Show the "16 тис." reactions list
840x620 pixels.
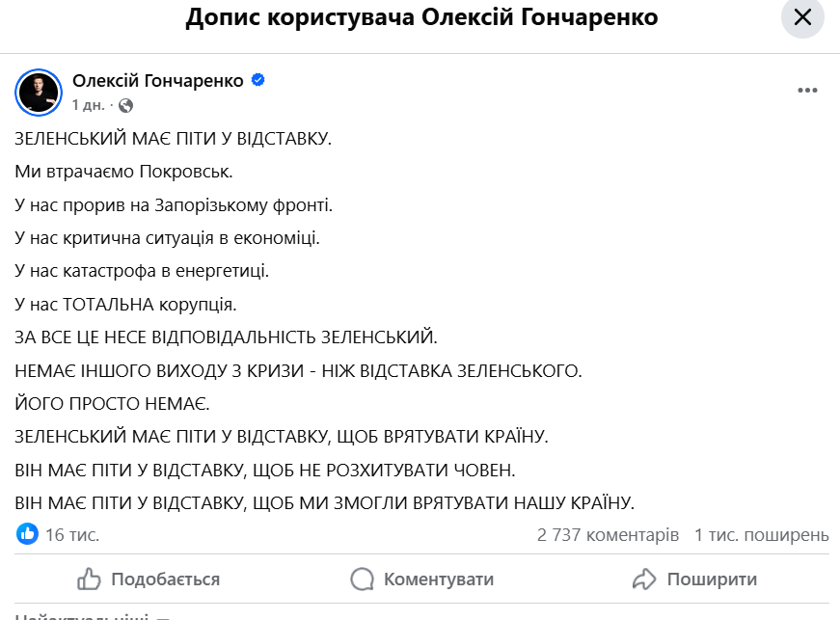coord(72,534)
